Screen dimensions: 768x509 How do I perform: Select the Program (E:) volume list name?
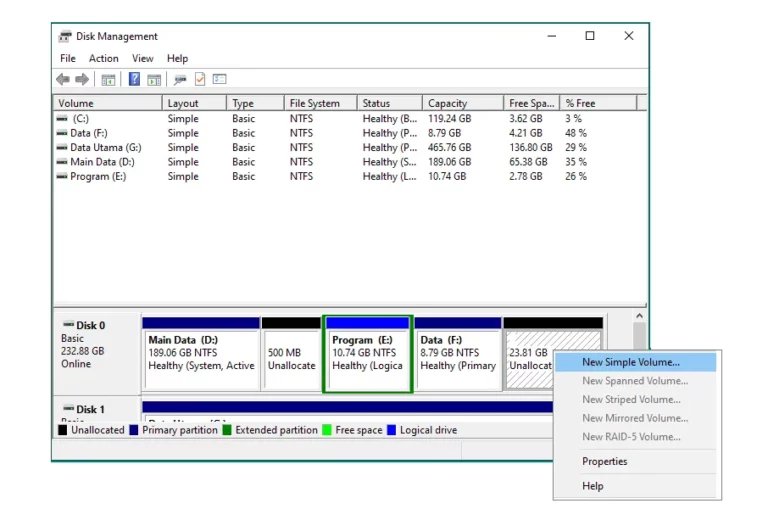[98, 176]
